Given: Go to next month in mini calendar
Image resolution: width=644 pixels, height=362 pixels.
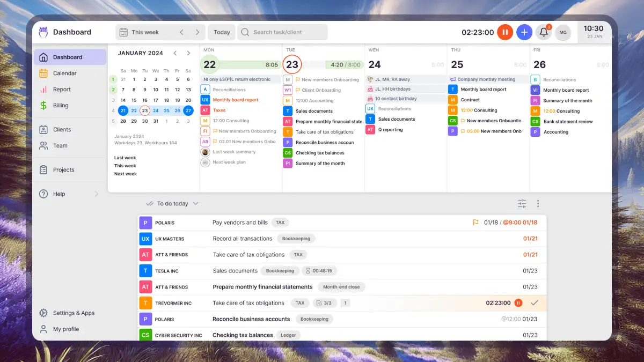Looking at the screenshot, I should (x=188, y=53).
